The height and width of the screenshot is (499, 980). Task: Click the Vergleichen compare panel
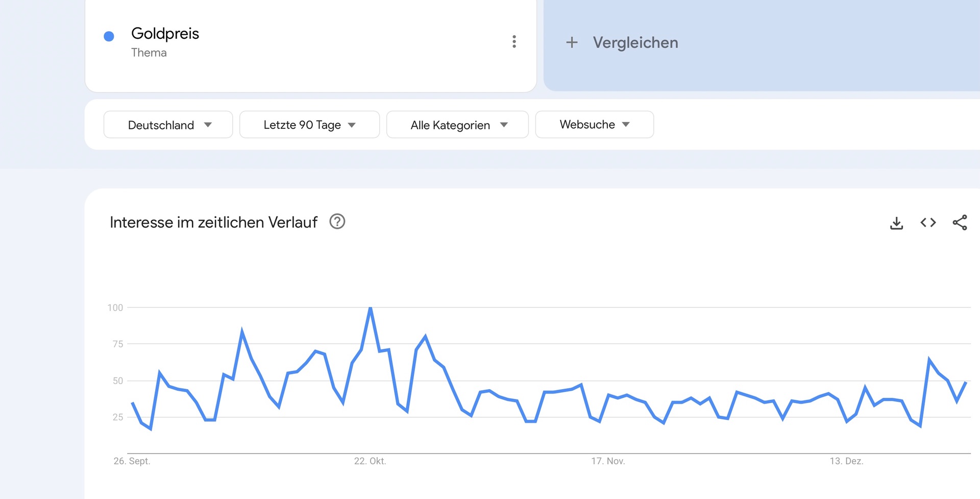coord(761,45)
